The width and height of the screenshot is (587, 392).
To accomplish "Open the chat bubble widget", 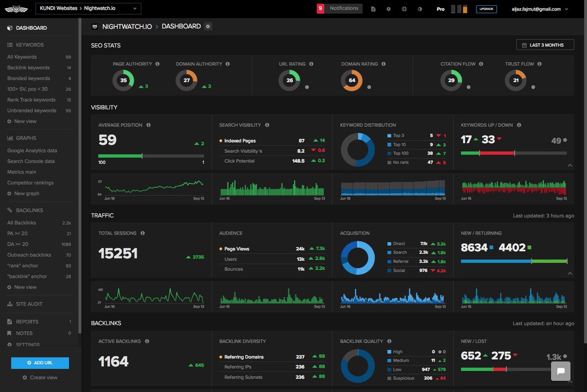I will click(561, 371).
